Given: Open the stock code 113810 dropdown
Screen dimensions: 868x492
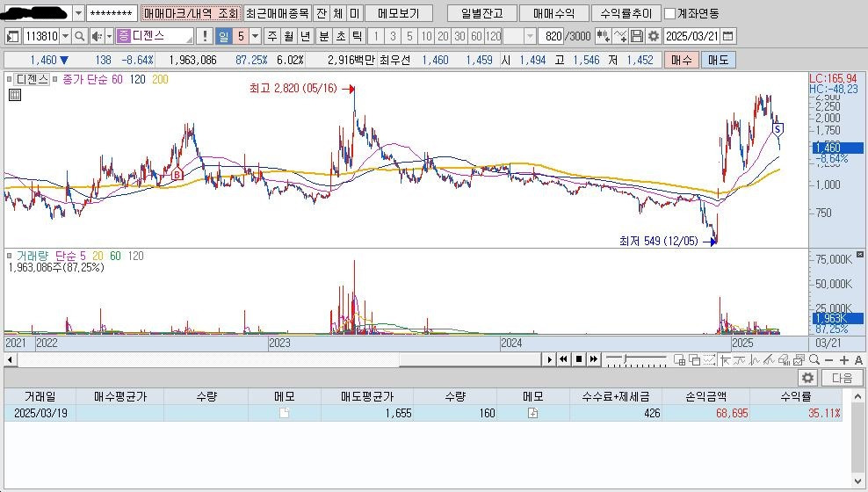Looking at the screenshot, I should tap(66, 36).
